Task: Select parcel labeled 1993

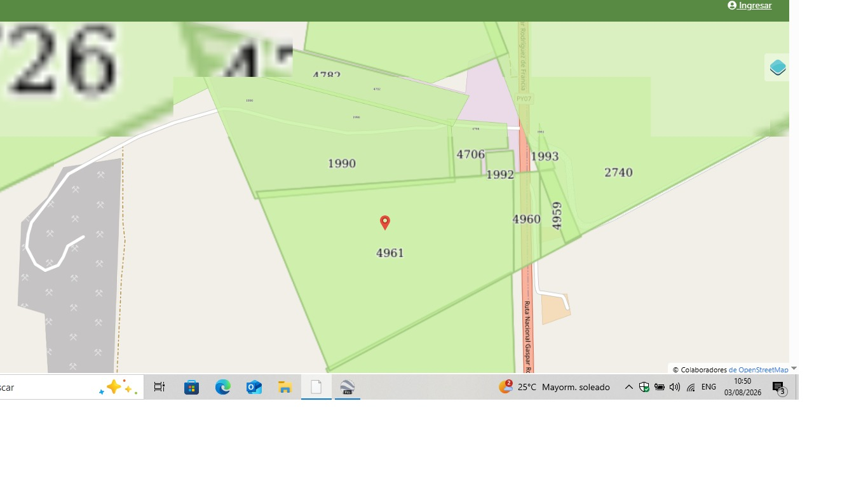Action: (545, 156)
